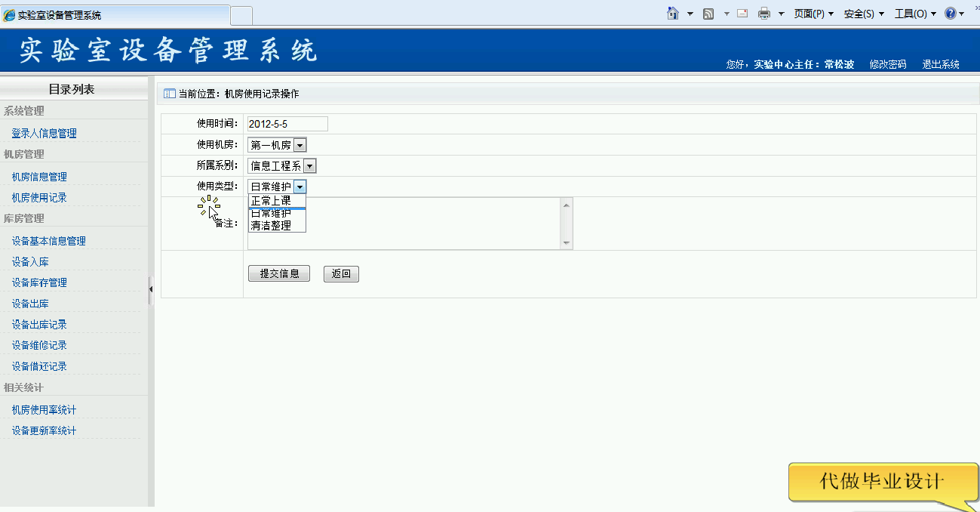Click the 系统管理 section heading
The image size is (980, 512).
click(23, 111)
